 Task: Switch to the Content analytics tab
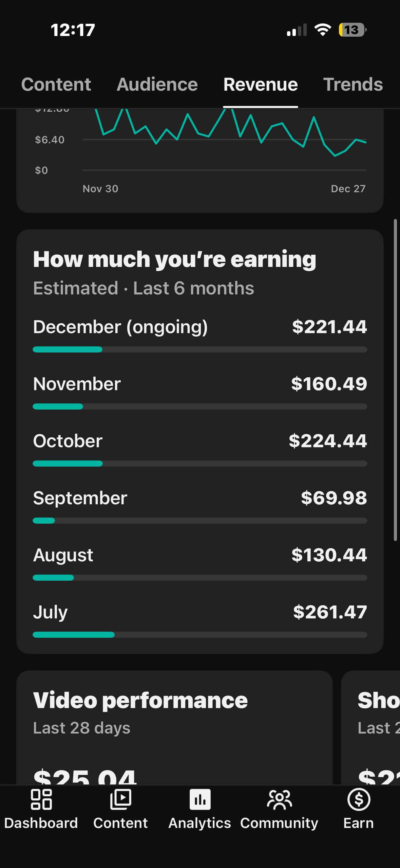[56, 84]
